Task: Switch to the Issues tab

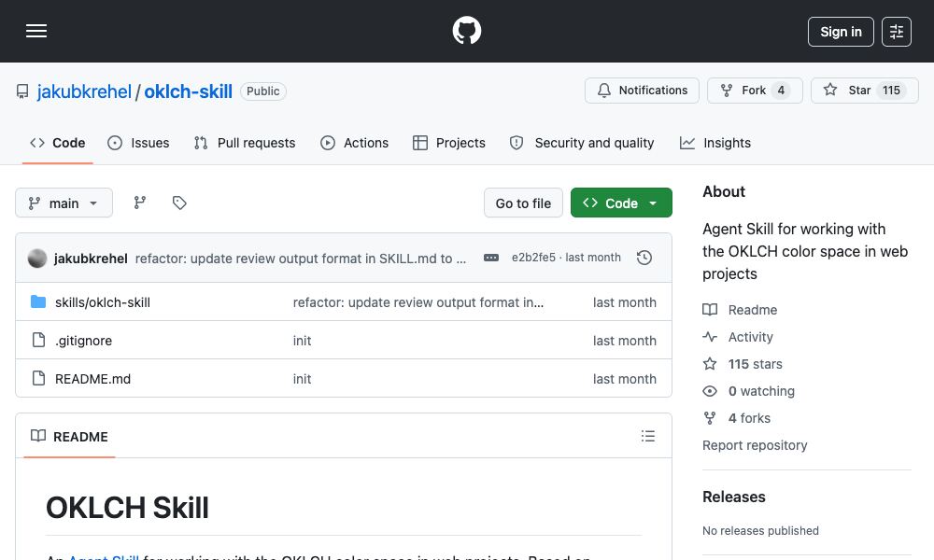Action: pyautogui.click(x=138, y=143)
